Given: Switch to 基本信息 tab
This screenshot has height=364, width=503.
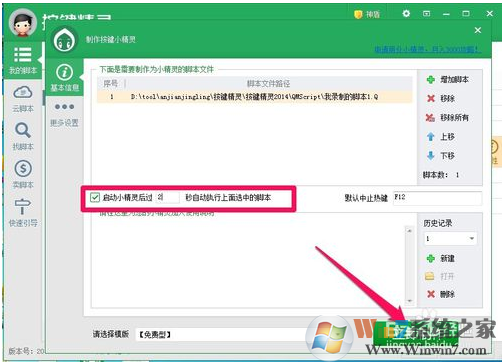Looking at the screenshot, I should tap(64, 78).
